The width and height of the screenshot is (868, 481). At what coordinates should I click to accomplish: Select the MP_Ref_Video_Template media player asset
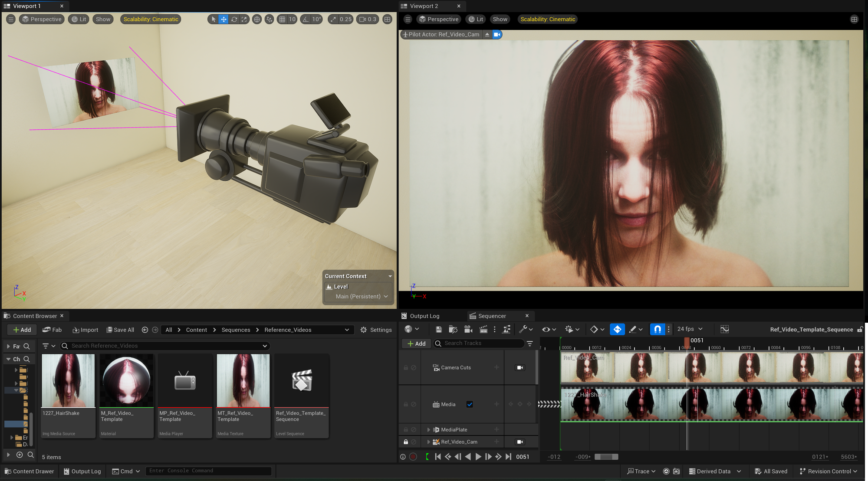point(185,396)
